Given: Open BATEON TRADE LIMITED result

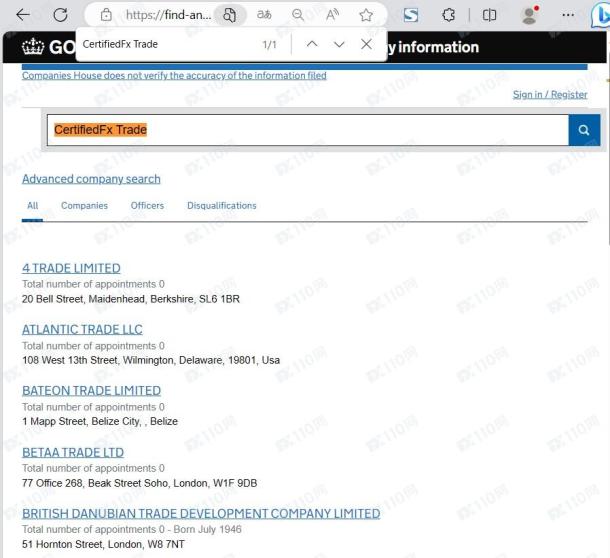Looking at the screenshot, I should coord(91,391).
